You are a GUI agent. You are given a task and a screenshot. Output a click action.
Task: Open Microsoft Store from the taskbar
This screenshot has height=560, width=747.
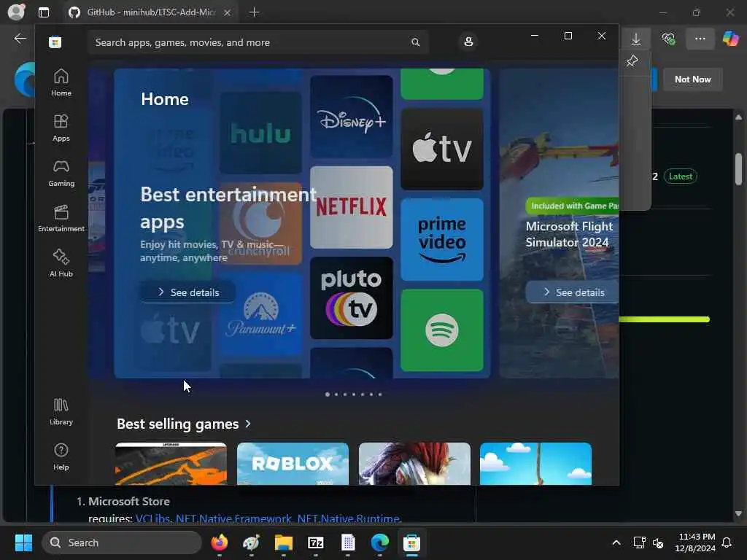pos(412,542)
